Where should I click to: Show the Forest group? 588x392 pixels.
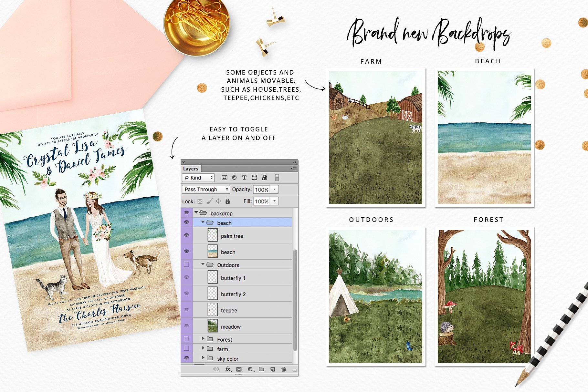pos(186,339)
